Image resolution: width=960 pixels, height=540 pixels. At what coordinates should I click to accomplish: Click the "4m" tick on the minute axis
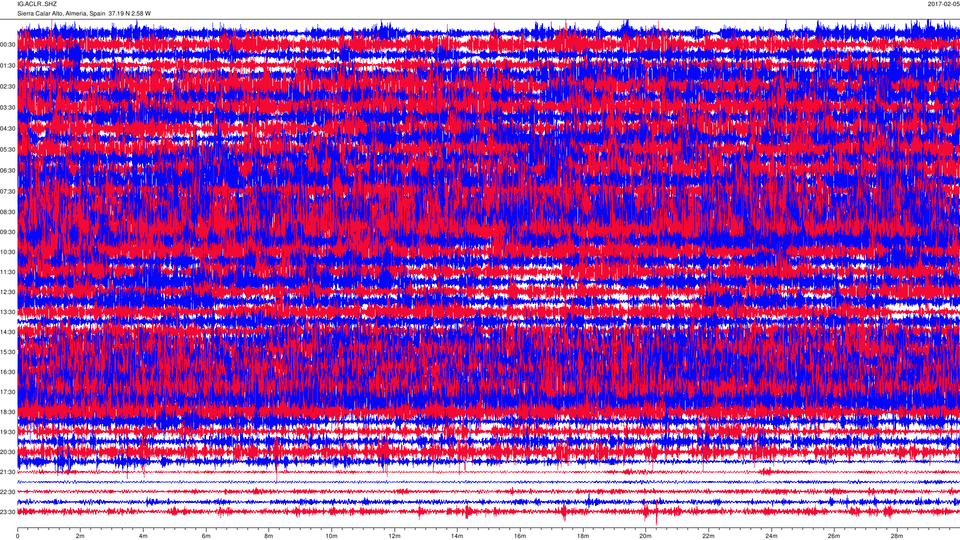[143, 536]
